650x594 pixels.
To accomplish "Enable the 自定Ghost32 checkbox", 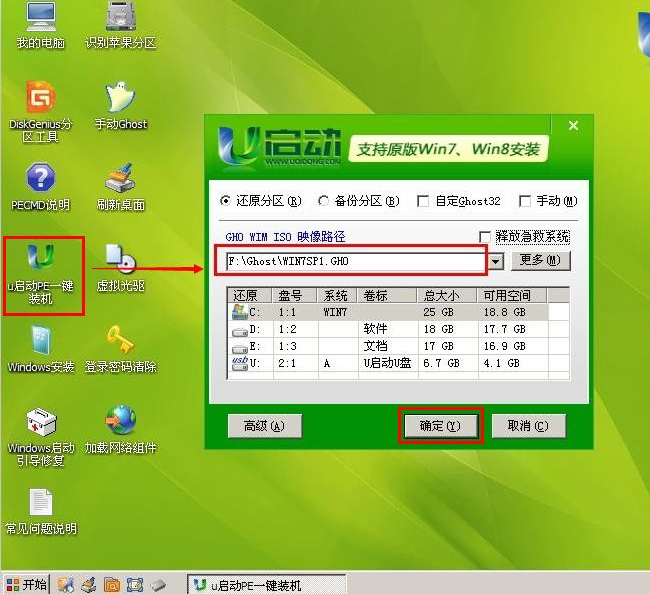I will point(423,201).
